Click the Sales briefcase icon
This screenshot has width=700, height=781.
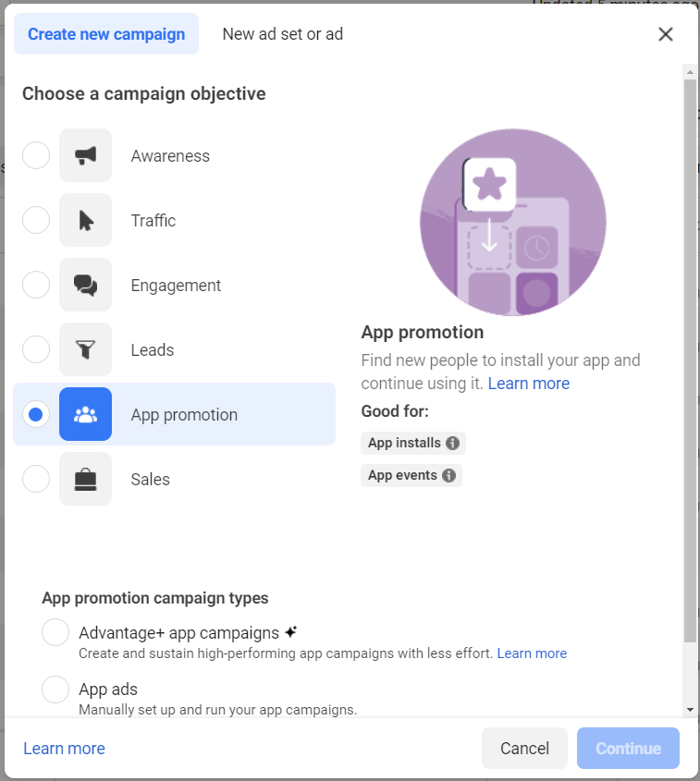tap(85, 479)
